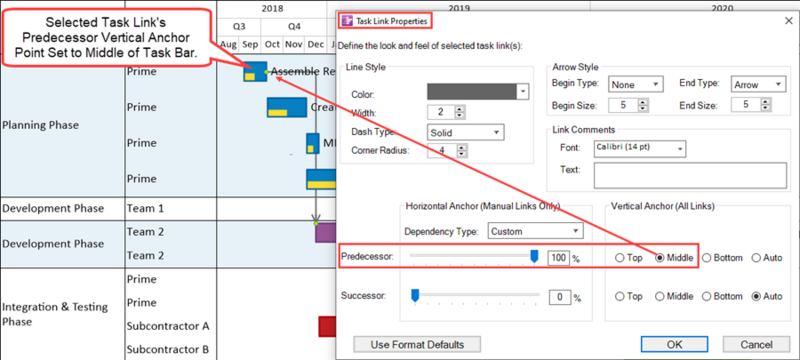
Task: Select Bottom for Predecessor vertical anchor
Action: click(x=707, y=258)
